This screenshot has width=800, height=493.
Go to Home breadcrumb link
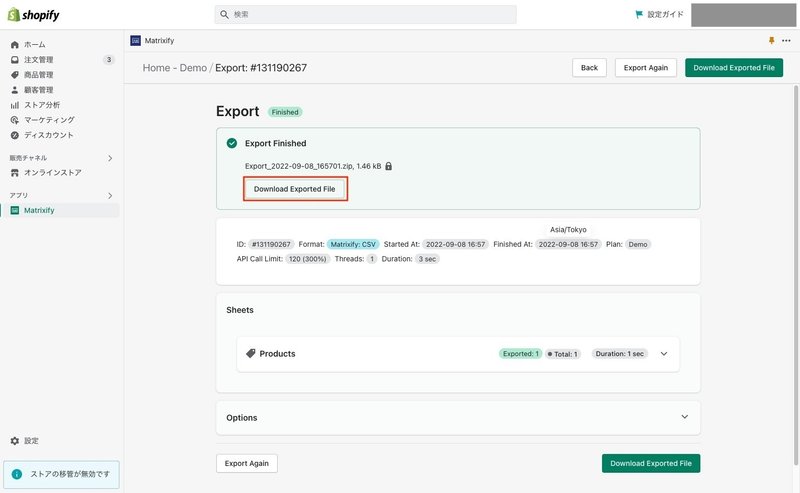pyautogui.click(x=156, y=68)
